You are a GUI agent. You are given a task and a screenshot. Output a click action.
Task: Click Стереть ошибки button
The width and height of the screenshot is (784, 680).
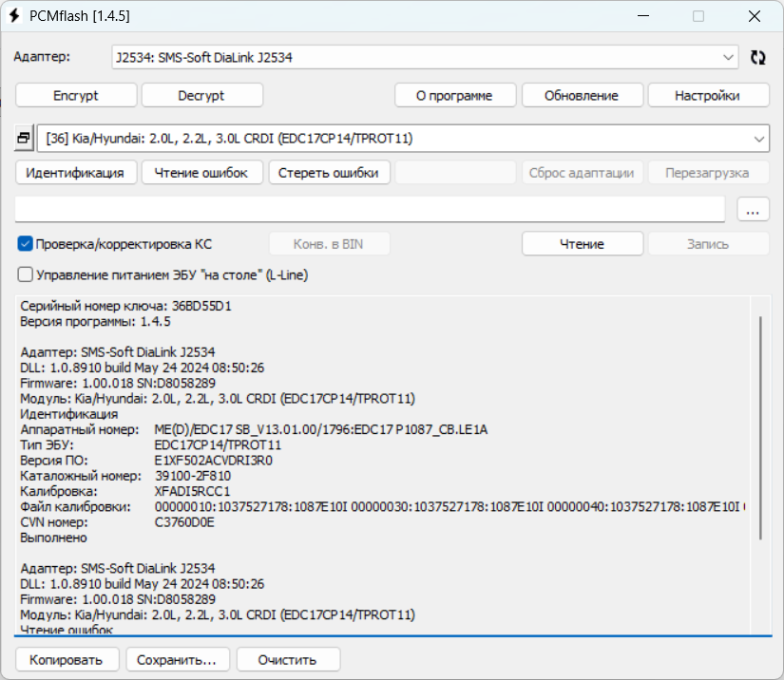[329, 173]
